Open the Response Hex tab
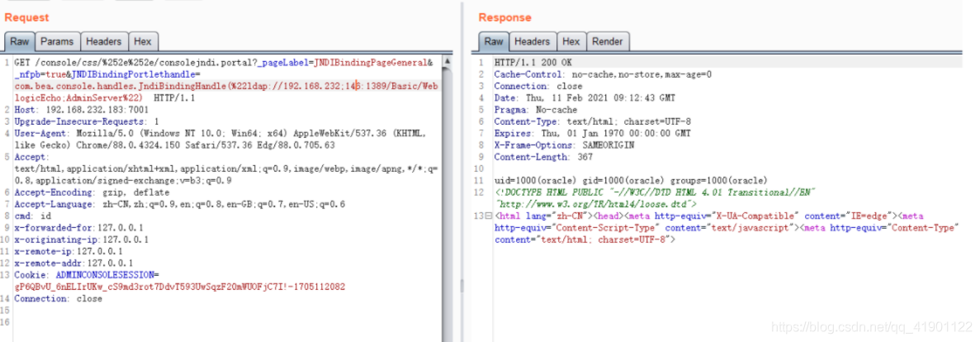Image resolution: width=980 pixels, height=342 pixels. 570,42
